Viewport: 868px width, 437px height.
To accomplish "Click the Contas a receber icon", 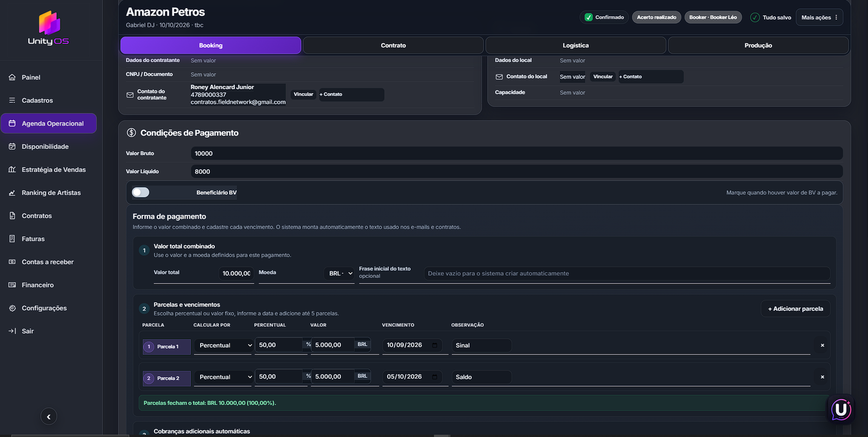I will point(12,262).
